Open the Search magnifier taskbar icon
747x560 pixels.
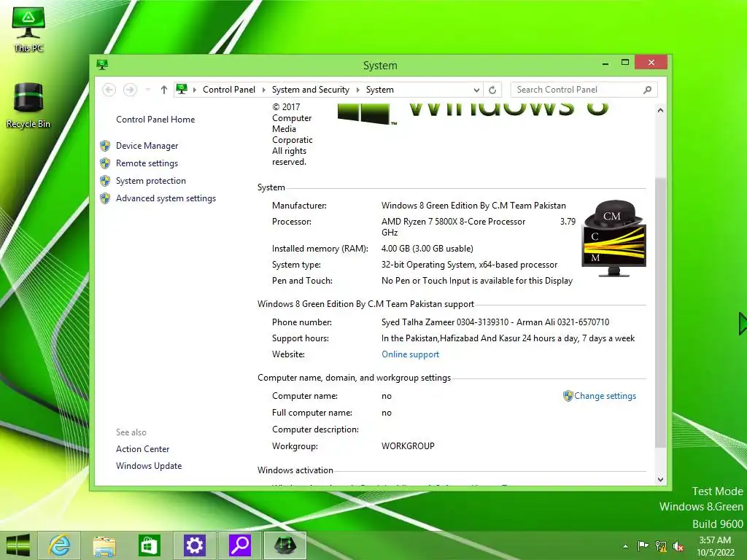tap(239, 545)
